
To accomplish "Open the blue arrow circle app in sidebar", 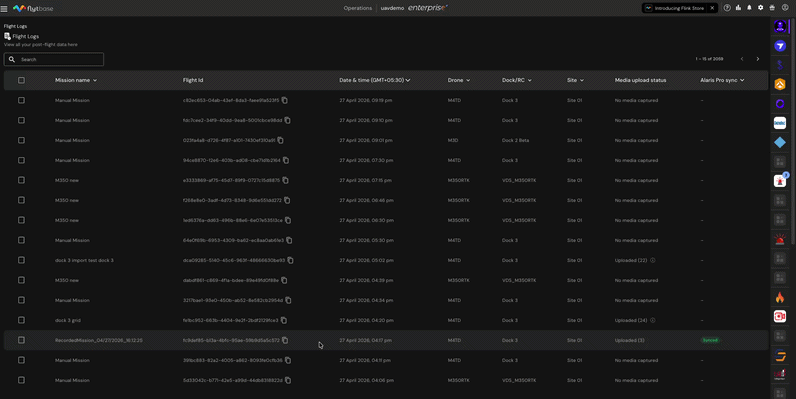I will point(780,46).
